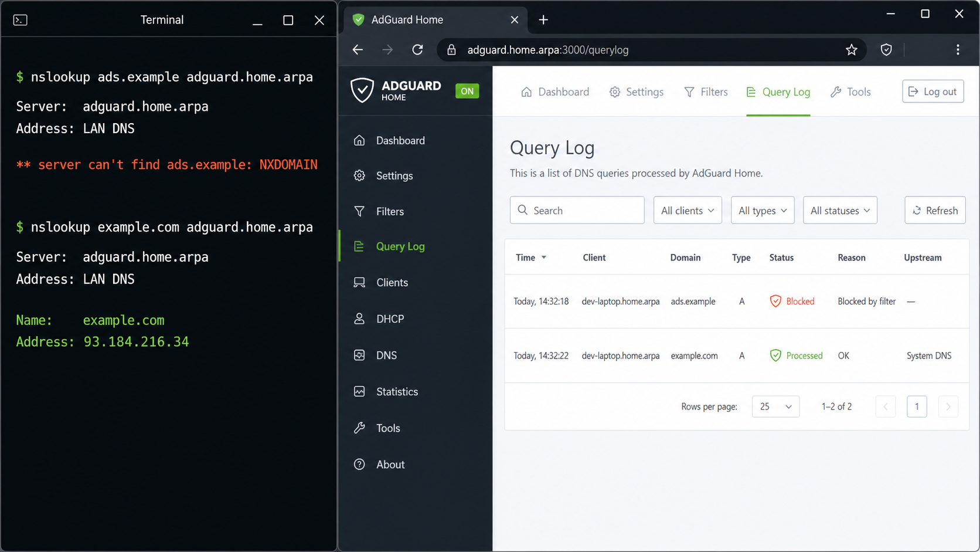Sort by the Time column header
Image resolution: width=980 pixels, height=552 pixels.
(530, 258)
